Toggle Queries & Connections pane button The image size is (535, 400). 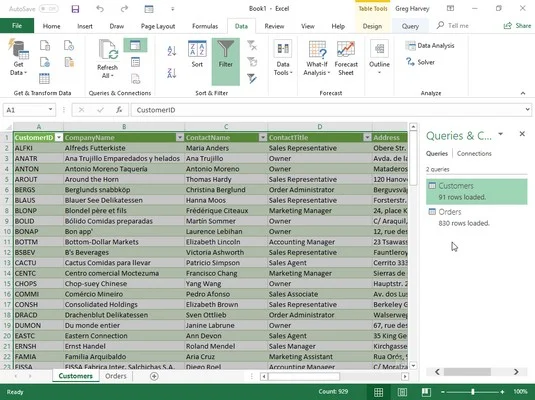click(x=135, y=45)
